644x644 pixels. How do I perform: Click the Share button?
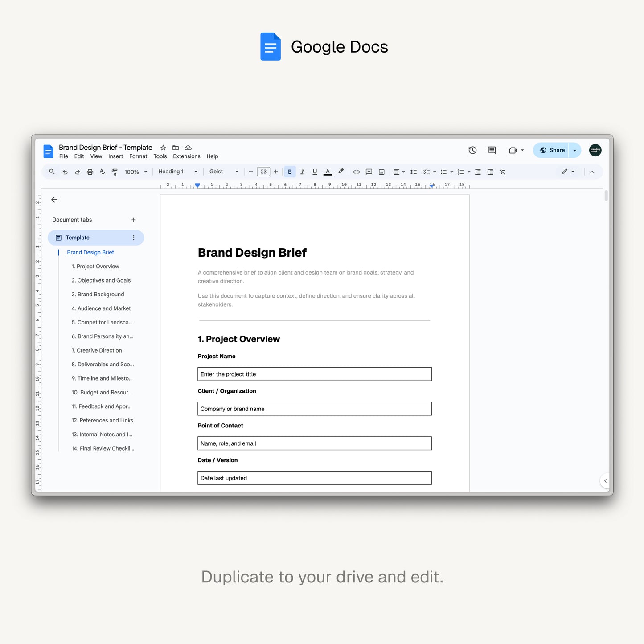[x=552, y=150]
